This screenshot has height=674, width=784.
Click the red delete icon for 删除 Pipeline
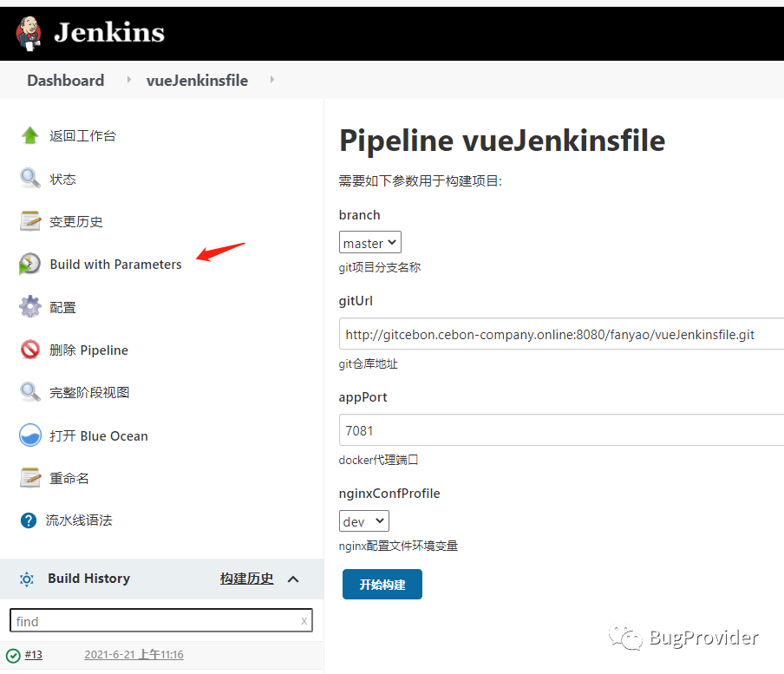point(30,350)
